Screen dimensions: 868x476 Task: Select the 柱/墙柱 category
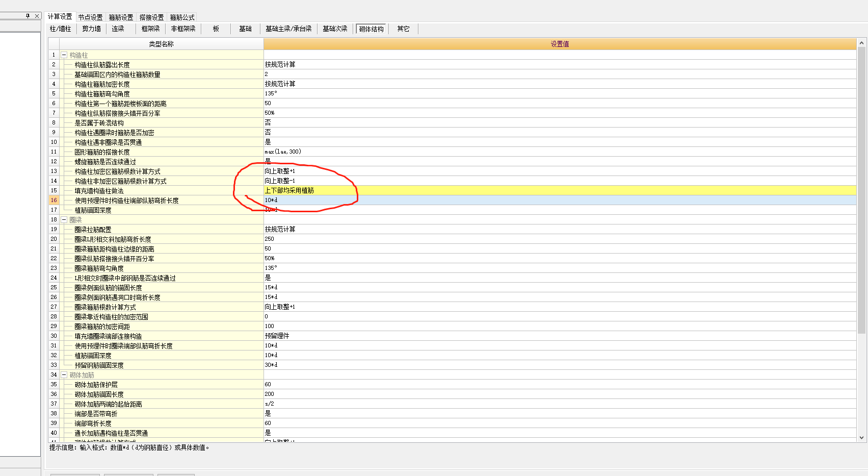(x=61, y=29)
